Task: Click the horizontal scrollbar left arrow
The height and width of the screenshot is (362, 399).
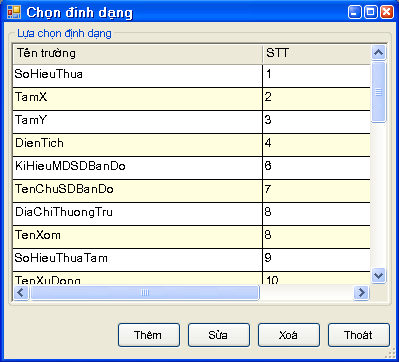Action: click(x=21, y=293)
